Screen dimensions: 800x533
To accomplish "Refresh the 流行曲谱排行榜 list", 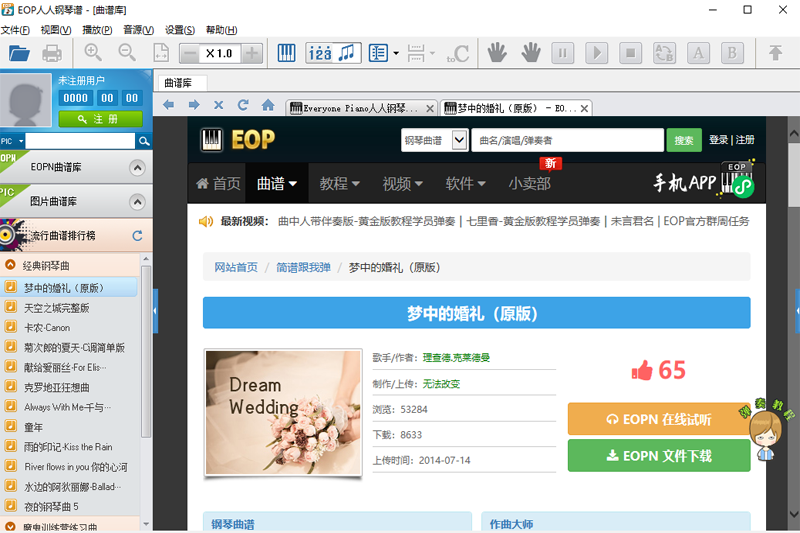I will 137,236.
